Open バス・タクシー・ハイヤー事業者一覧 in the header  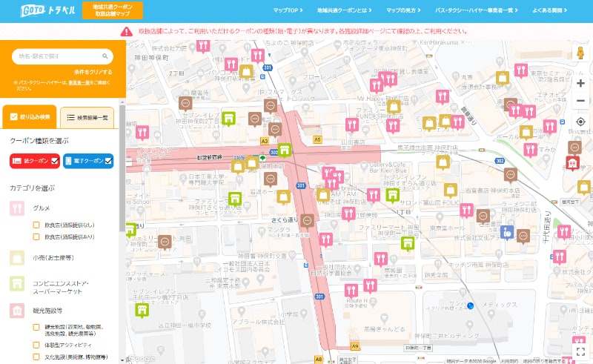tap(476, 10)
